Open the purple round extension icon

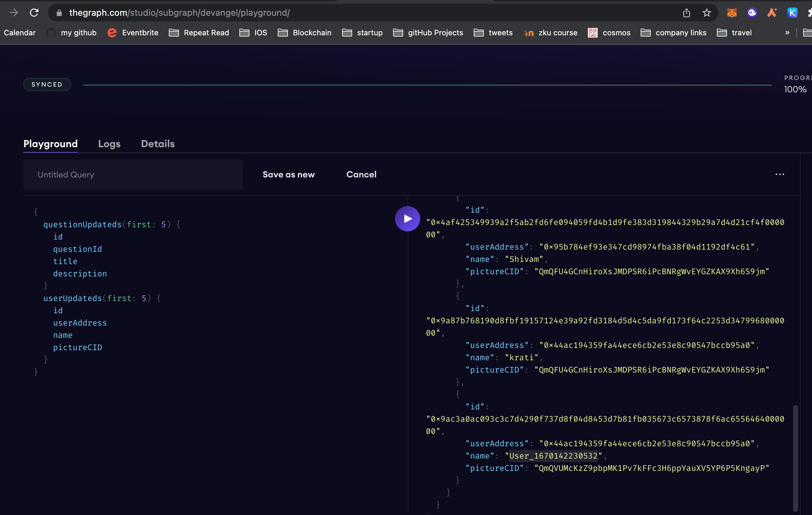click(x=752, y=13)
